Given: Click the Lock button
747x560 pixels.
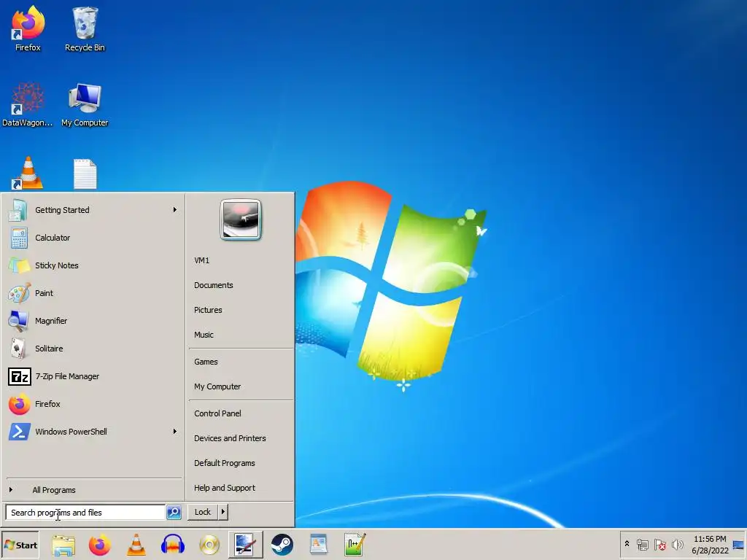Looking at the screenshot, I should pos(203,512).
